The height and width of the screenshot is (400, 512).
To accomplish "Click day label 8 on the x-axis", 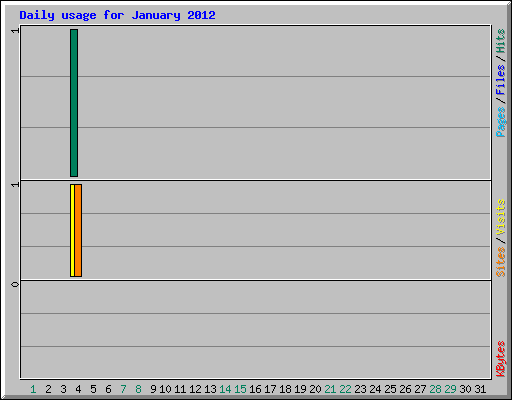I will (x=138, y=389).
